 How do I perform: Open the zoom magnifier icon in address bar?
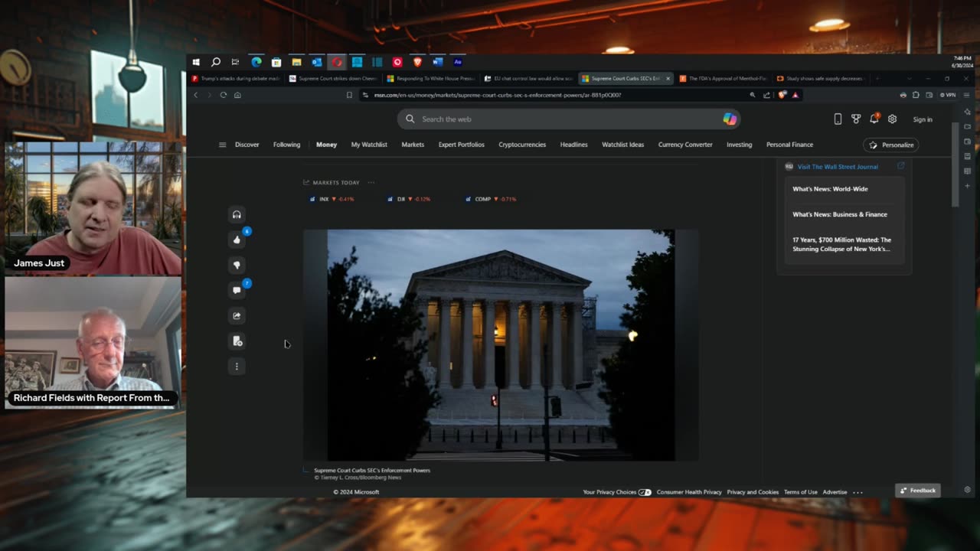pos(753,95)
